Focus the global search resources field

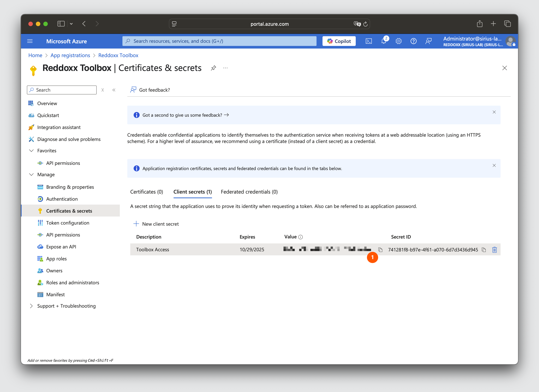pos(219,41)
